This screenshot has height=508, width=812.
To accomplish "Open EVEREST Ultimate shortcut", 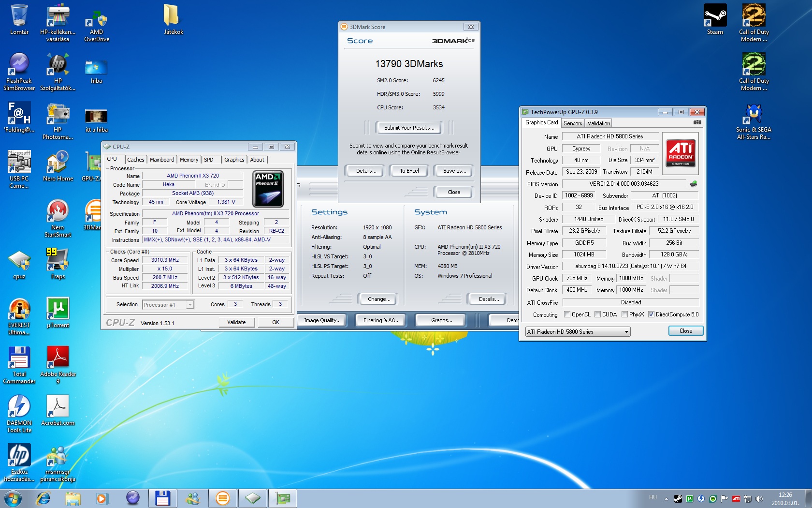I will coord(19,316).
